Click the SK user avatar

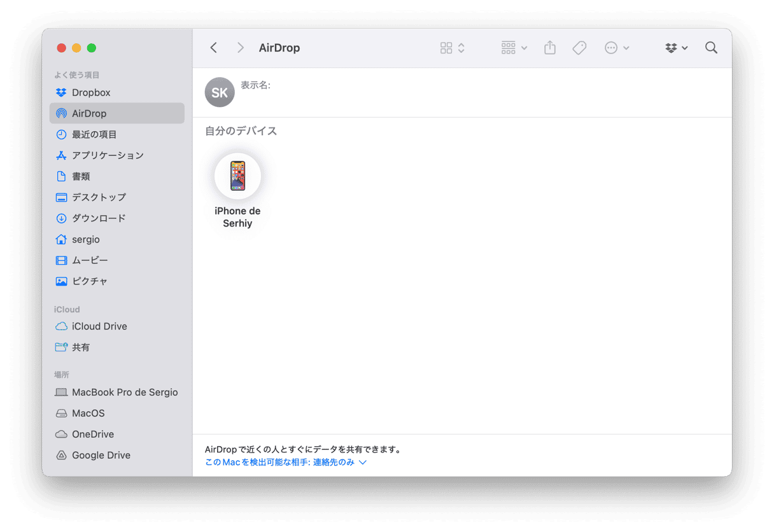click(220, 92)
